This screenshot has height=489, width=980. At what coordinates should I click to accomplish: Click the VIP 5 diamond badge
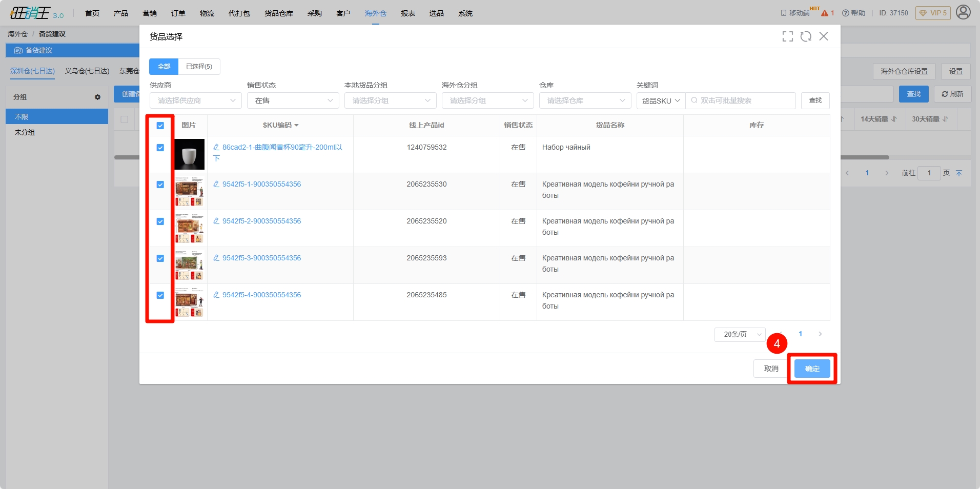[933, 13]
